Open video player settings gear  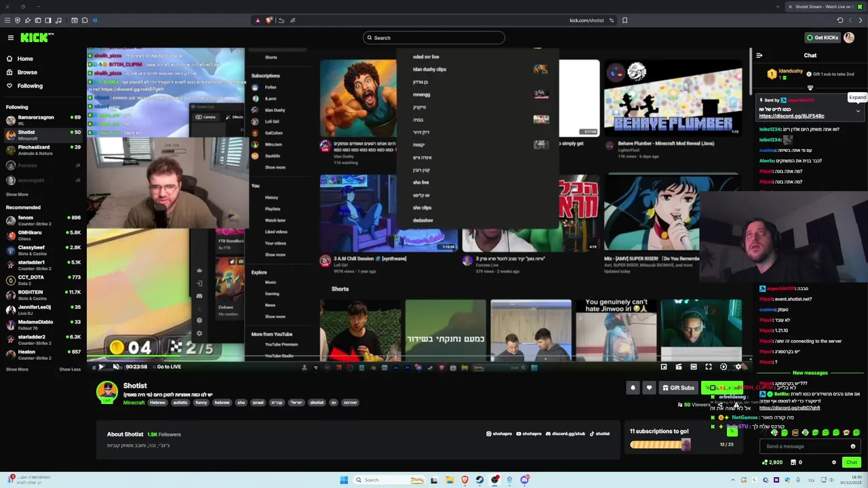(x=738, y=367)
